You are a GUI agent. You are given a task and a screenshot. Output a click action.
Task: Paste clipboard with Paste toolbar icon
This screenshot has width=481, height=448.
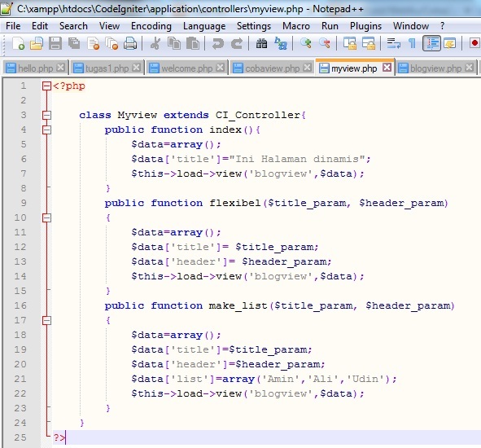tap(193, 43)
